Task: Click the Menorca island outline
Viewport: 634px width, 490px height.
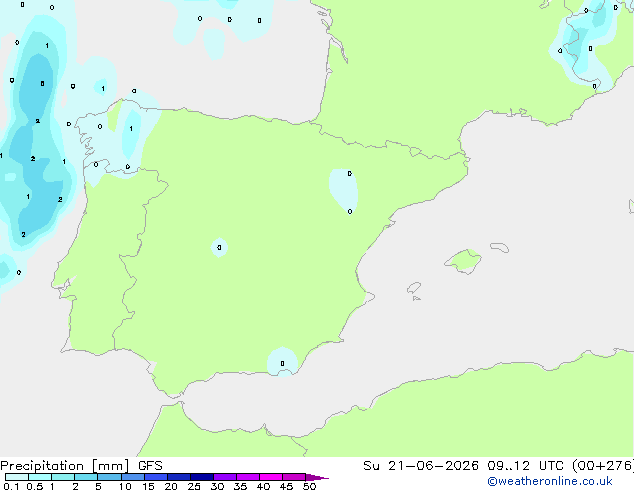Action: tap(499, 247)
